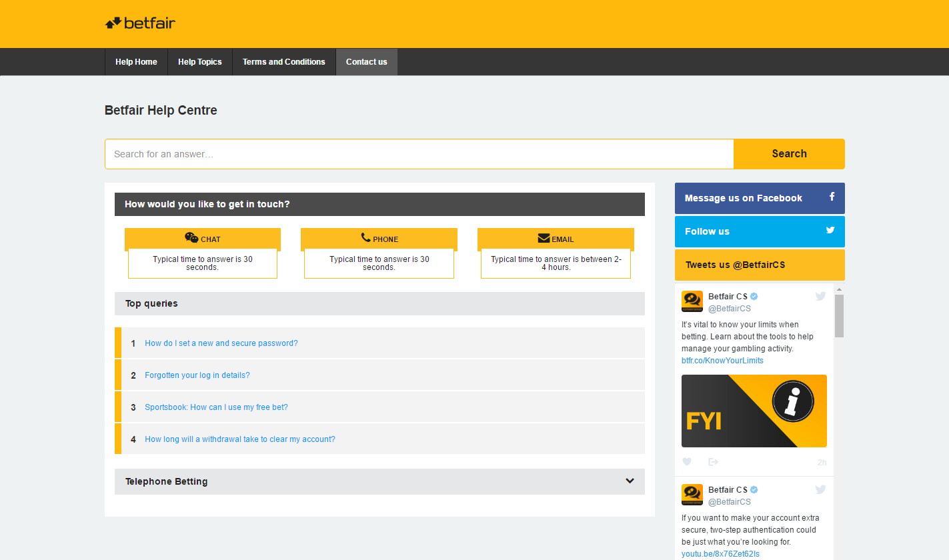The width and height of the screenshot is (949, 560).
Task: Click the Betfair Help Centre heading
Action: tap(161, 111)
